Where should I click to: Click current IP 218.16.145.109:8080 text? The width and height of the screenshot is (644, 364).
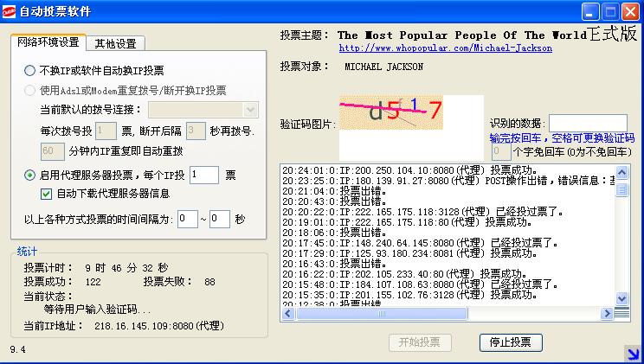click(159, 326)
